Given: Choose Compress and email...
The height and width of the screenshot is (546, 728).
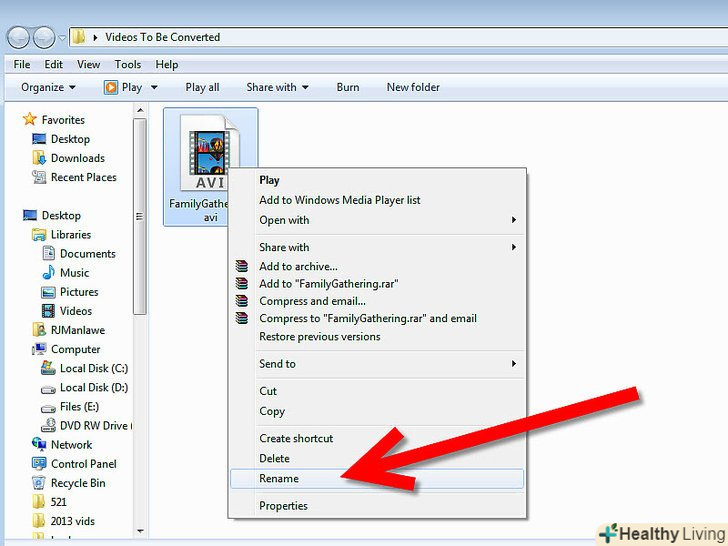Looking at the screenshot, I should point(377,301).
